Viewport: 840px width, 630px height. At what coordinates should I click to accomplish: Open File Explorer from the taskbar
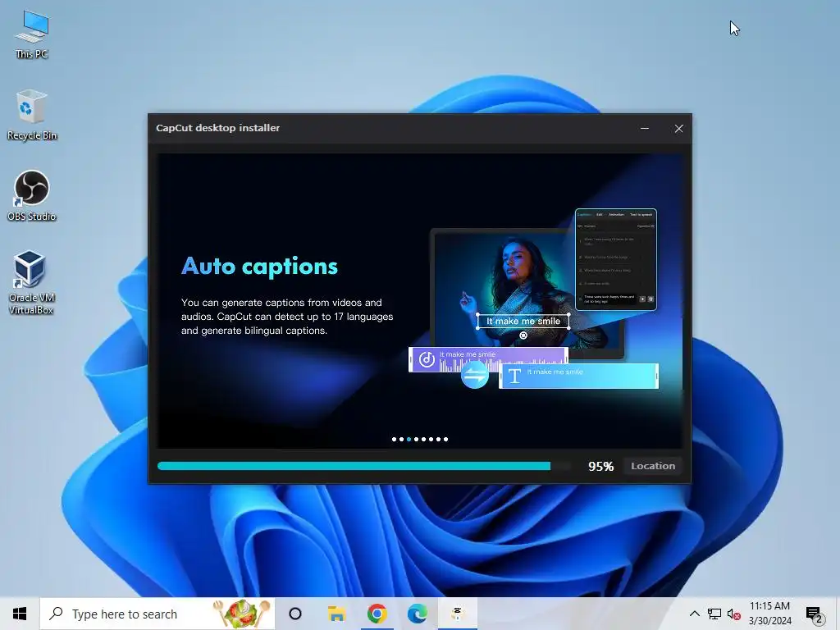pos(336,614)
